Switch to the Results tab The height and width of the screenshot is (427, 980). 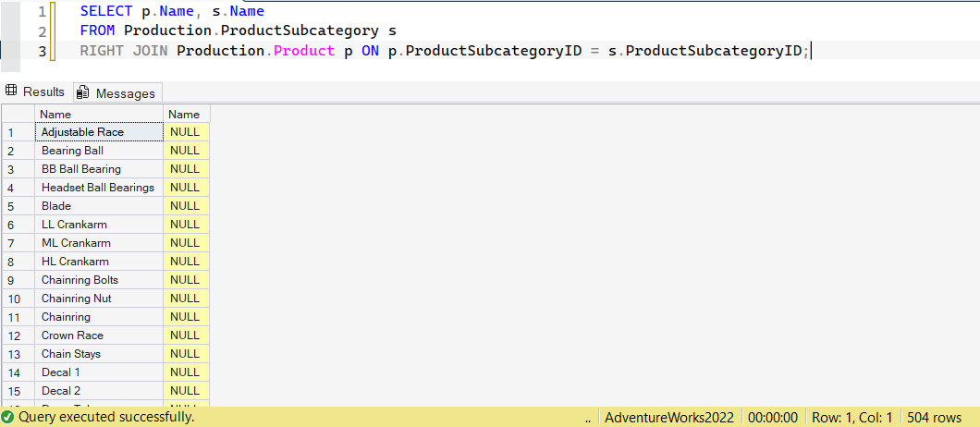pos(35,91)
